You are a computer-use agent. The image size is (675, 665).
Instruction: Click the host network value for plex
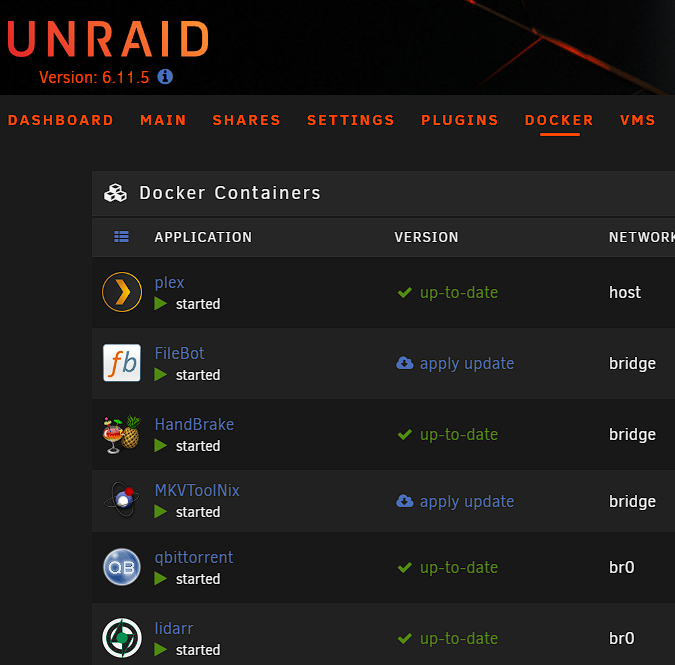click(625, 293)
